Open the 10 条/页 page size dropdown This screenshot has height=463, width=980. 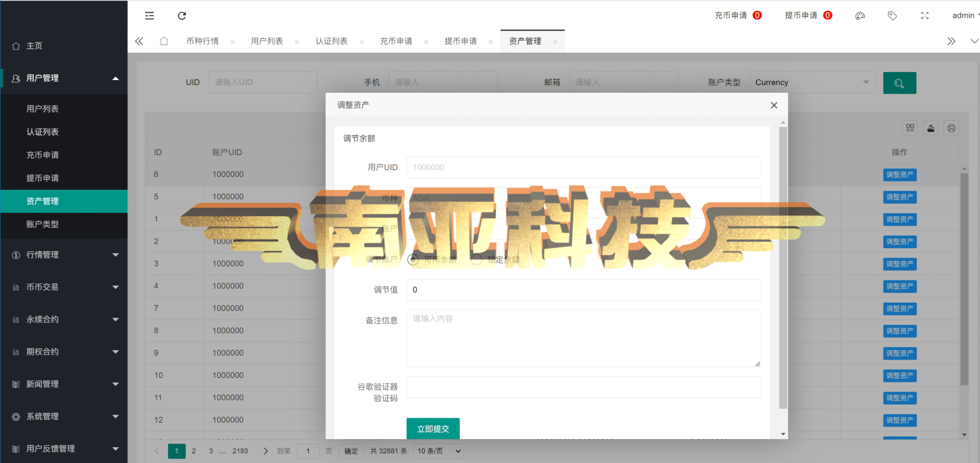coord(439,451)
